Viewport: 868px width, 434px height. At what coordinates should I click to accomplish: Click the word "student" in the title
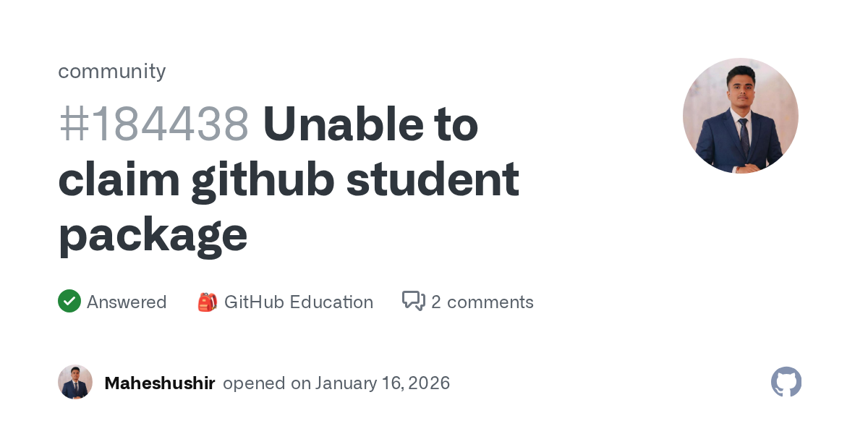(433, 179)
